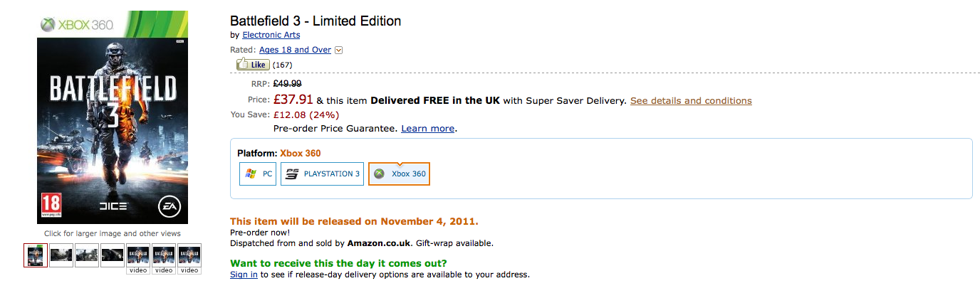The image size is (980, 298).
Task: Open the large Battlefield 3 cover image
Action: (113, 117)
